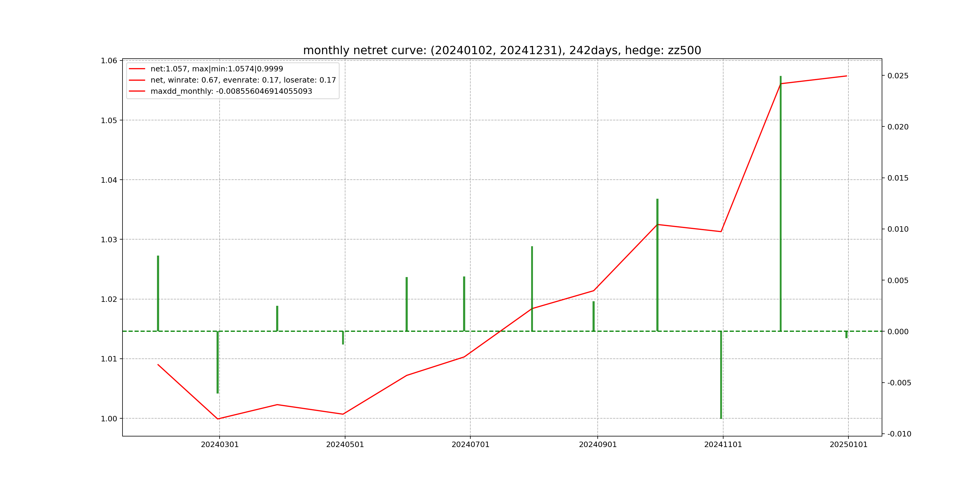Click the x-axis label 20240701
Image resolution: width=980 pixels, height=490 pixels.
click(470, 445)
